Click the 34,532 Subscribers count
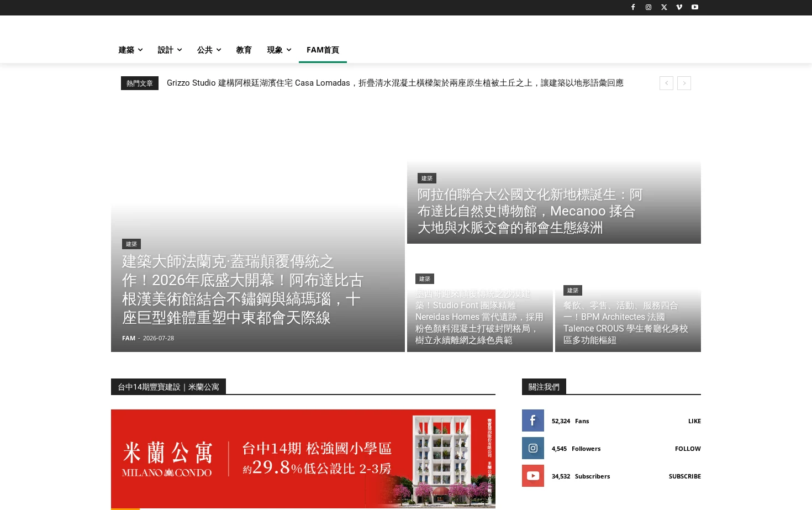 [x=581, y=476]
